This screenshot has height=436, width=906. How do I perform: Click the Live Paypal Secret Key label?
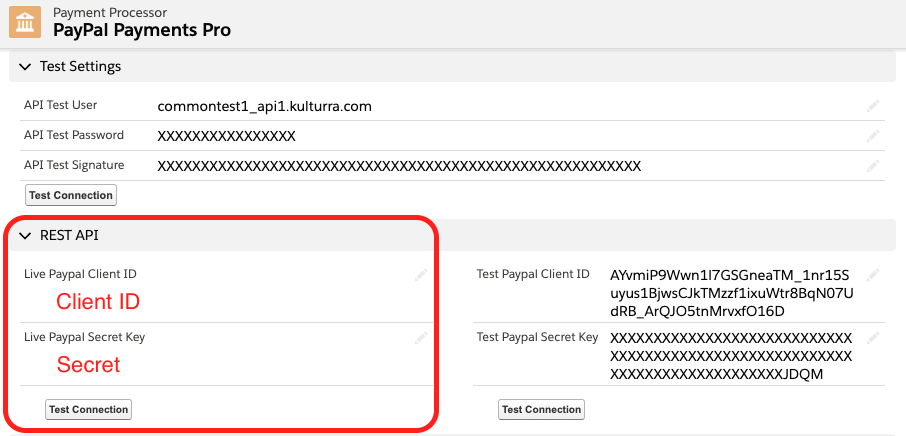(84, 337)
